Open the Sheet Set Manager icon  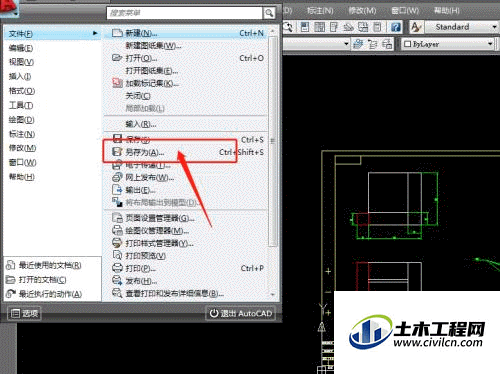348,27
